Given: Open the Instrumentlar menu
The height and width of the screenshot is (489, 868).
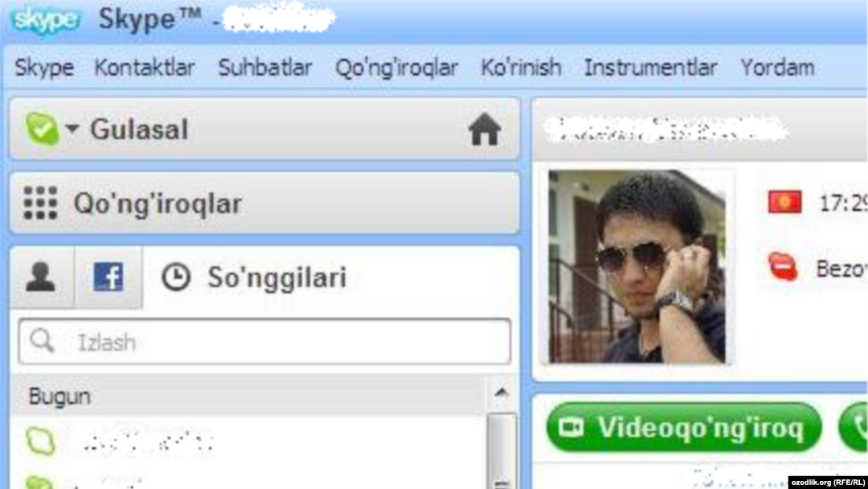Looking at the screenshot, I should [x=651, y=68].
